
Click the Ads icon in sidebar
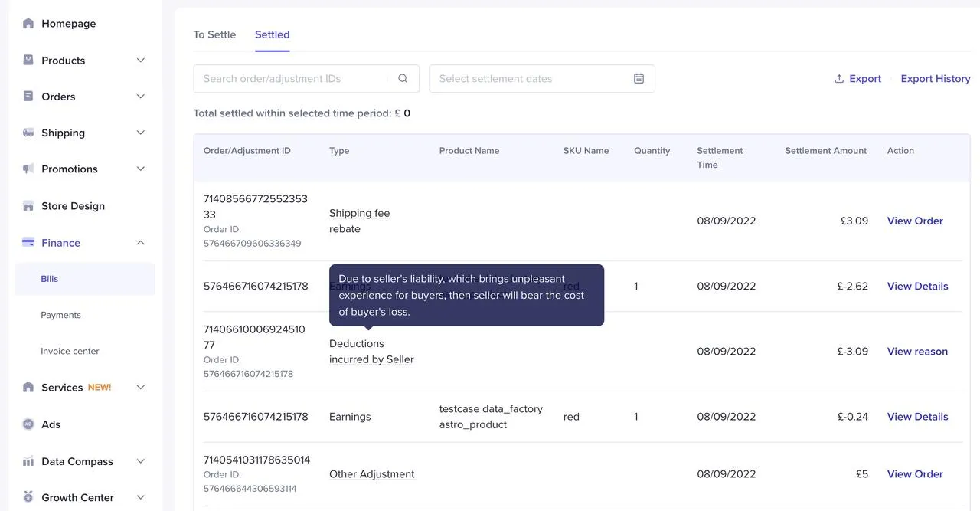pos(28,424)
